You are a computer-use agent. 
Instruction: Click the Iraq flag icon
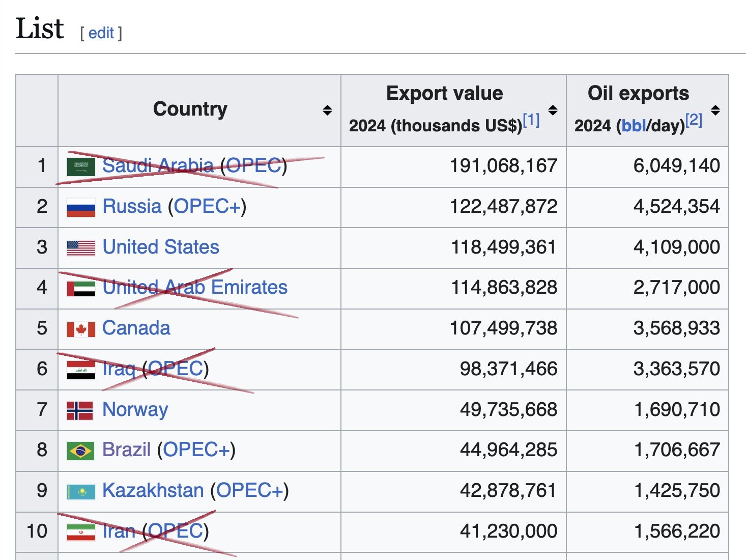point(81,370)
